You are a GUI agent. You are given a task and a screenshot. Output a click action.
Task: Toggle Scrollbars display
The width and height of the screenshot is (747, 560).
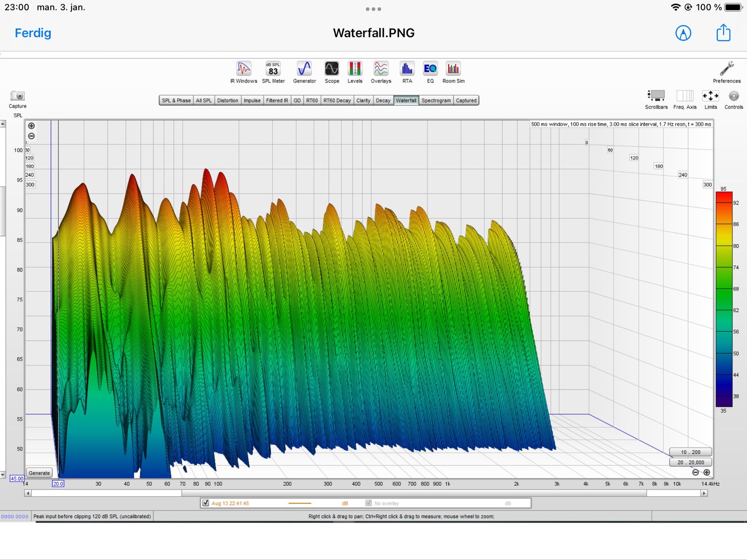(656, 100)
